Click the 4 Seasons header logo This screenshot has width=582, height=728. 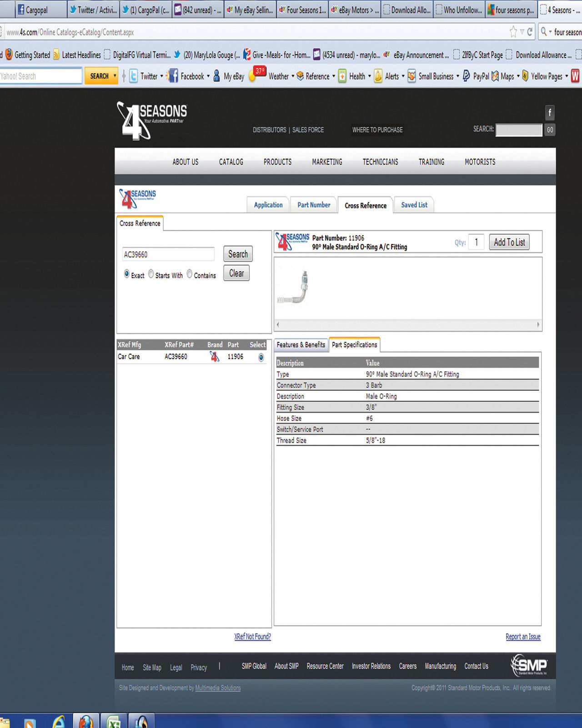coord(151,120)
